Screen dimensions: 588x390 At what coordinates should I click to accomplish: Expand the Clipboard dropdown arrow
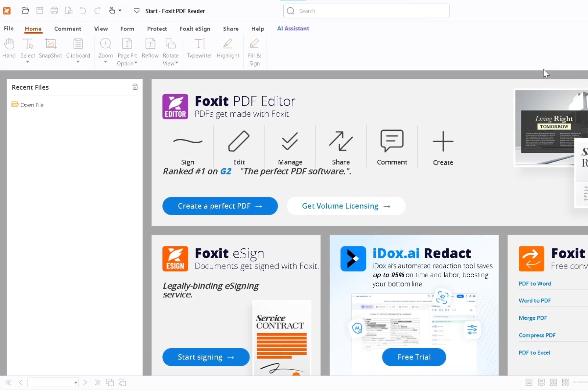coord(78,62)
